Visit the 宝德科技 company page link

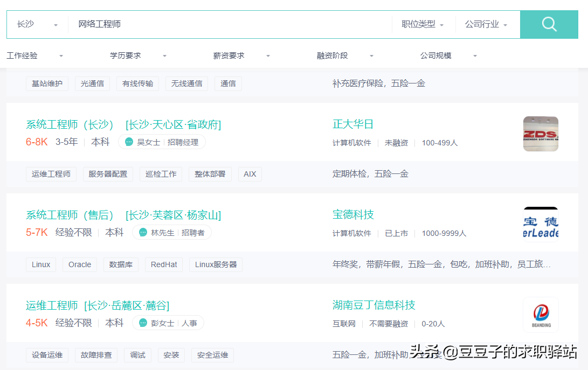pos(353,214)
